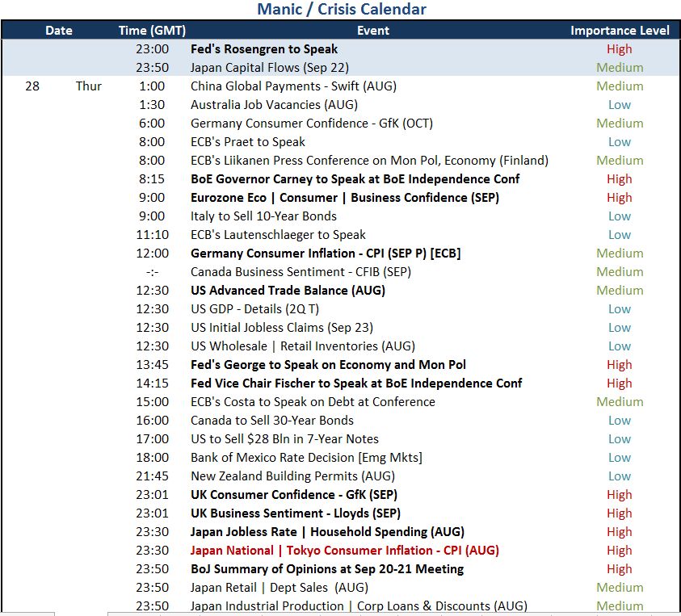The height and width of the screenshot is (616, 681).
Task: Click 'Italy to Sell 10-Year Bonds' event
Action: pyautogui.click(x=263, y=216)
